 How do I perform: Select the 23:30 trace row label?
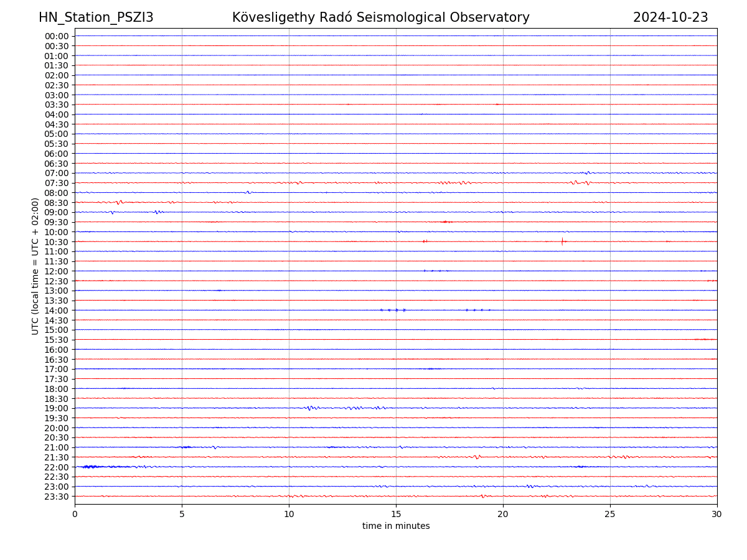[56, 497]
